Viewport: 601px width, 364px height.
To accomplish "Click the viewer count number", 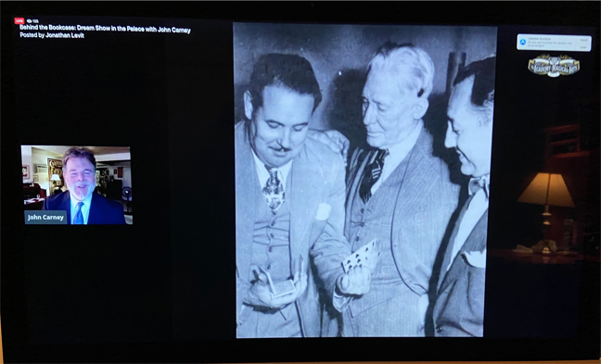I will pos(35,21).
